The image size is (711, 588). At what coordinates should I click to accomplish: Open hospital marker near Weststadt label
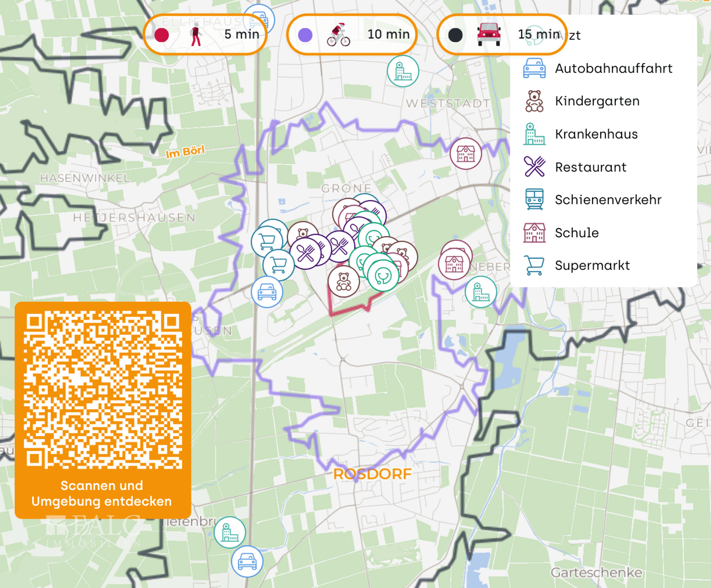[403, 71]
